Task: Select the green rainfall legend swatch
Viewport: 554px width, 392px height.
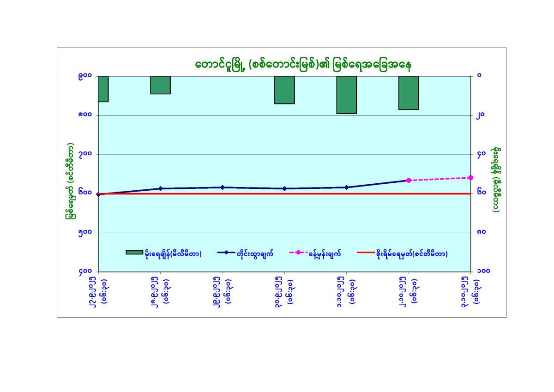Action: tap(134, 252)
